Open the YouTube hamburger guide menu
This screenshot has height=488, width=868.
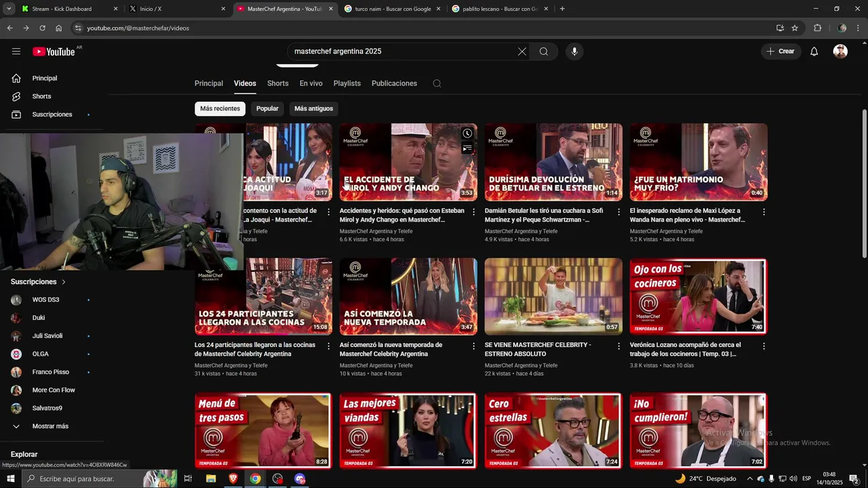point(16,52)
